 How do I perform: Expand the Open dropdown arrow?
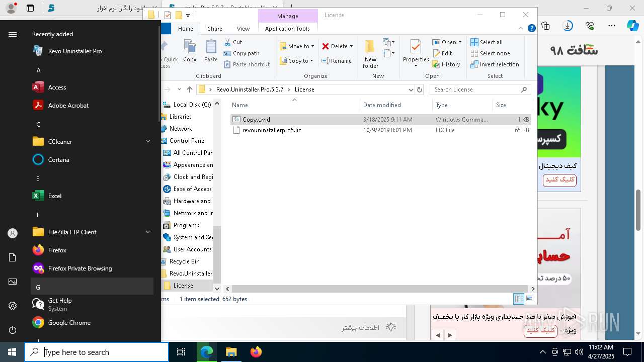tap(460, 42)
